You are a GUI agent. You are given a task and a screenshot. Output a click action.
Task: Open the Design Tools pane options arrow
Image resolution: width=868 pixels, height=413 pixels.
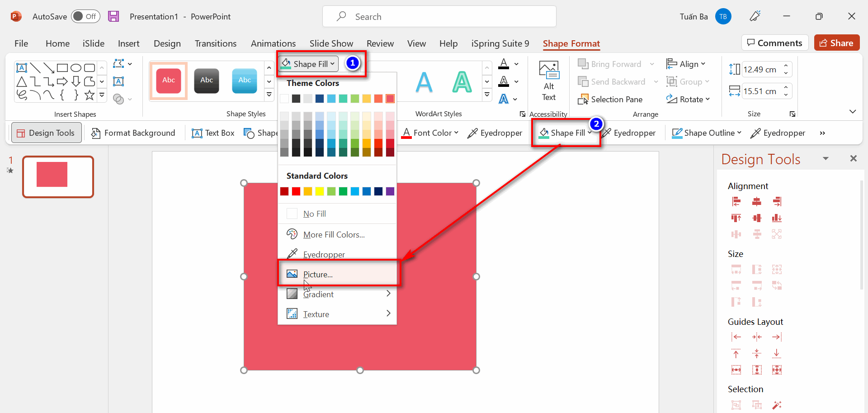click(826, 159)
